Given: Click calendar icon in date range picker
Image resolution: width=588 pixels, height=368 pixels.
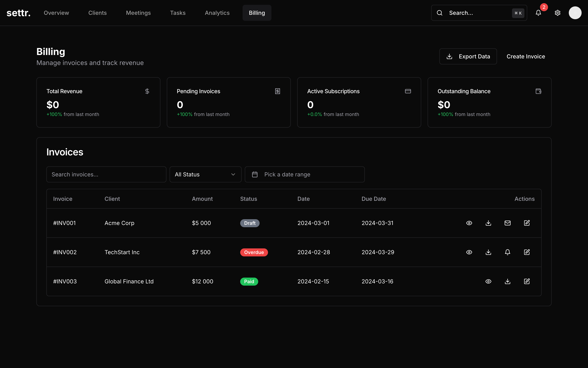Looking at the screenshot, I should pos(255,175).
